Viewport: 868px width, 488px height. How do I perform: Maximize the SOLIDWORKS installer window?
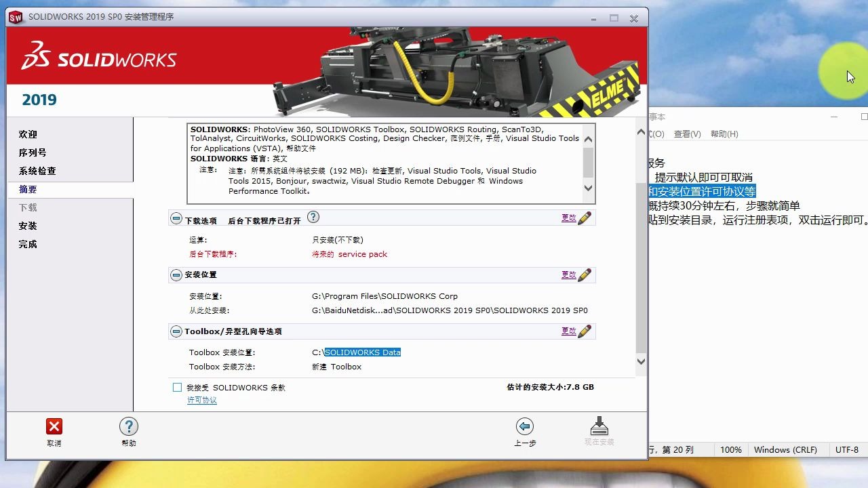coord(614,18)
